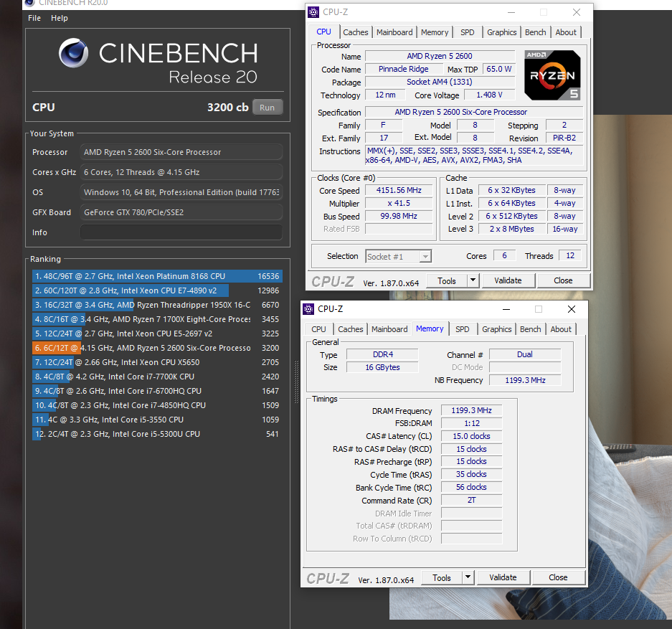Click Tools button in top CPU-Z window

click(447, 280)
